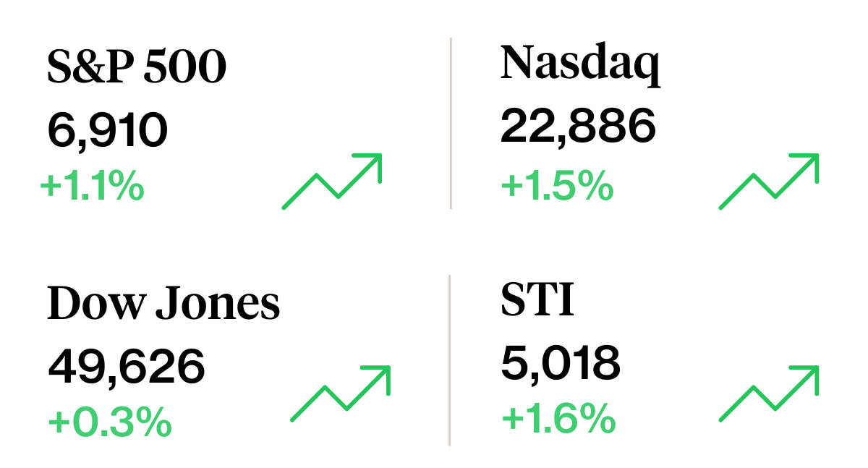Select the S&P 500 value 6,910
Screen dimensions: 868x468
pos(108,131)
